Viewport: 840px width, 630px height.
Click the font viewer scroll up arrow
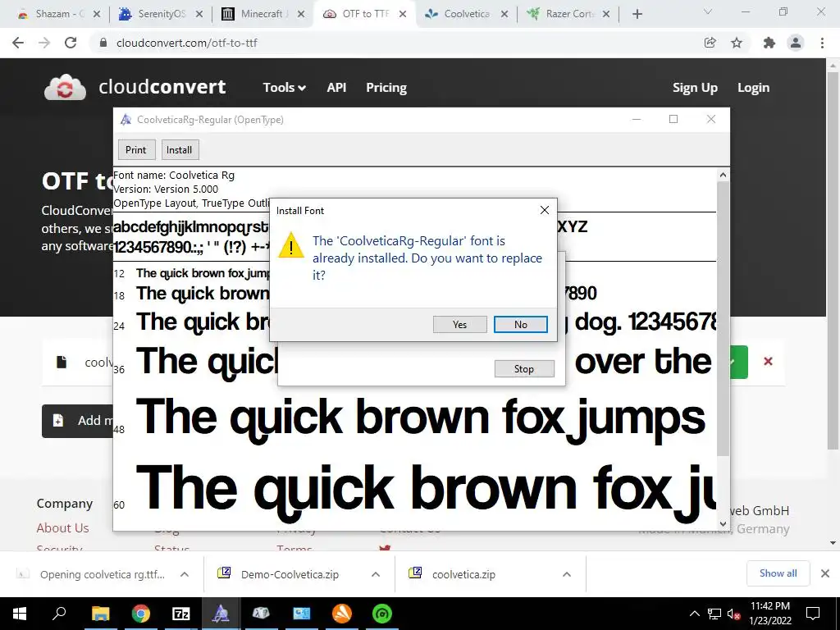point(723,175)
